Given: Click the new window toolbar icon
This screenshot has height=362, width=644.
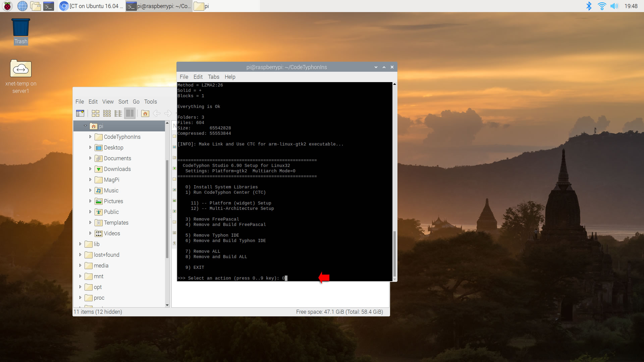Looking at the screenshot, I should tap(80, 113).
